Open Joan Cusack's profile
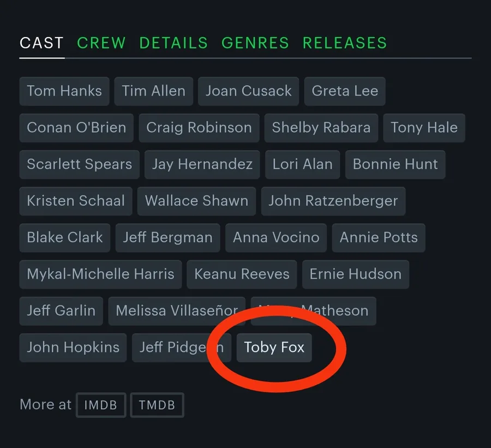Screen dimensions: 491x448 248,91
